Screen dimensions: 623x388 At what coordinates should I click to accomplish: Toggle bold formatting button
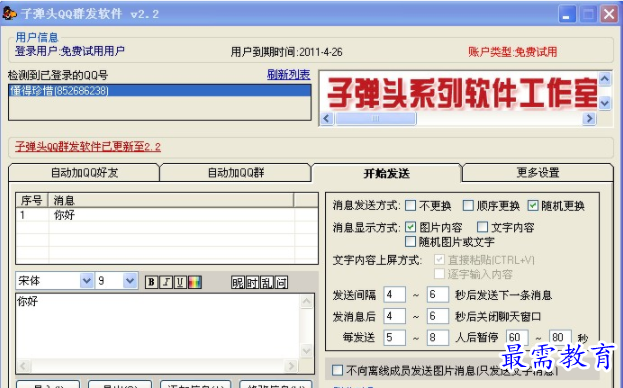click(151, 282)
